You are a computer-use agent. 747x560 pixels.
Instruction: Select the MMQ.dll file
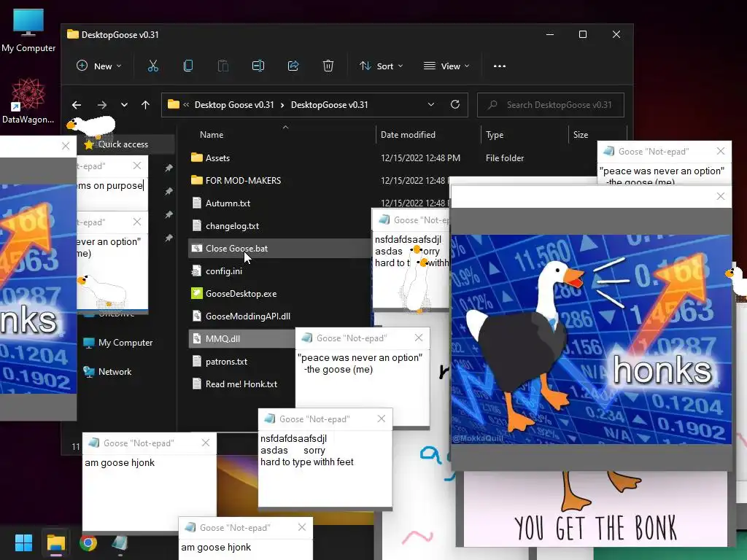pyautogui.click(x=222, y=339)
